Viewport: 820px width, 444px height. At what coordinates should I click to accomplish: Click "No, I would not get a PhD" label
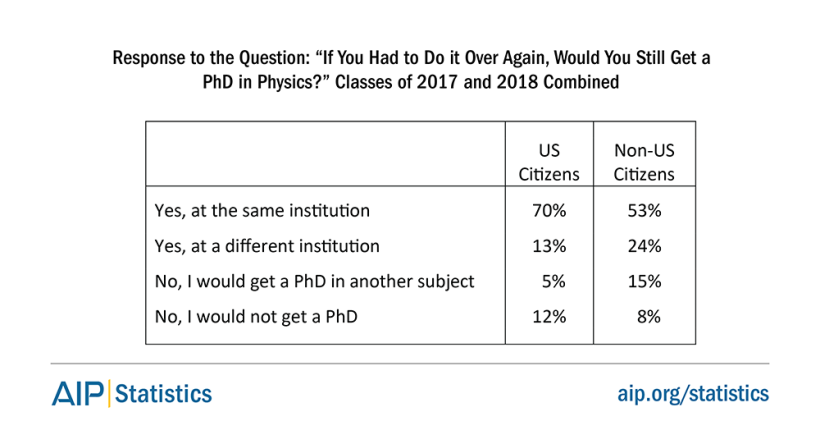(x=256, y=317)
